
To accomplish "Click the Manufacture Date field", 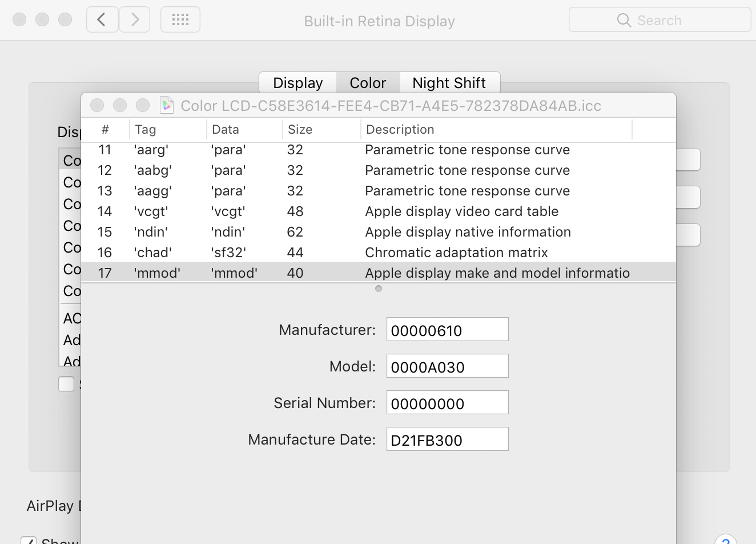I will click(447, 439).
